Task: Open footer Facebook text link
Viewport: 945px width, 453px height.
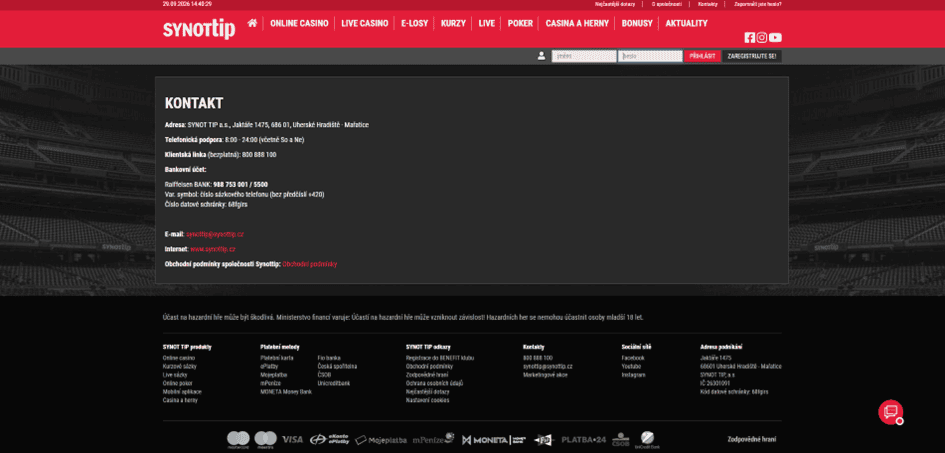Action: [x=633, y=358]
